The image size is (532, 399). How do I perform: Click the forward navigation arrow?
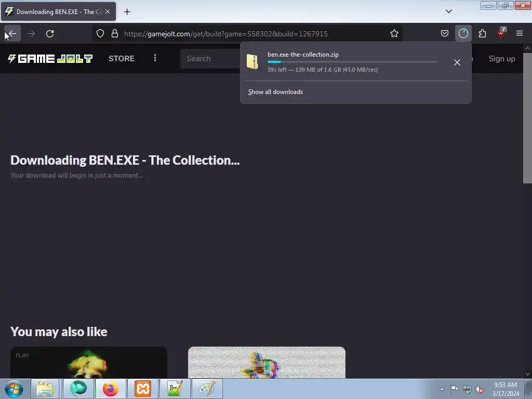[31, 34]
